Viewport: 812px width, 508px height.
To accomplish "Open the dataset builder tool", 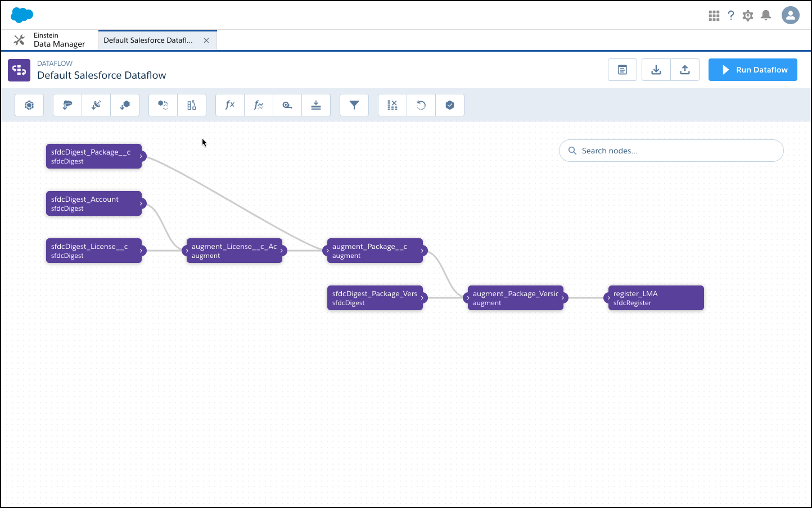I will (x=29, y=105).
